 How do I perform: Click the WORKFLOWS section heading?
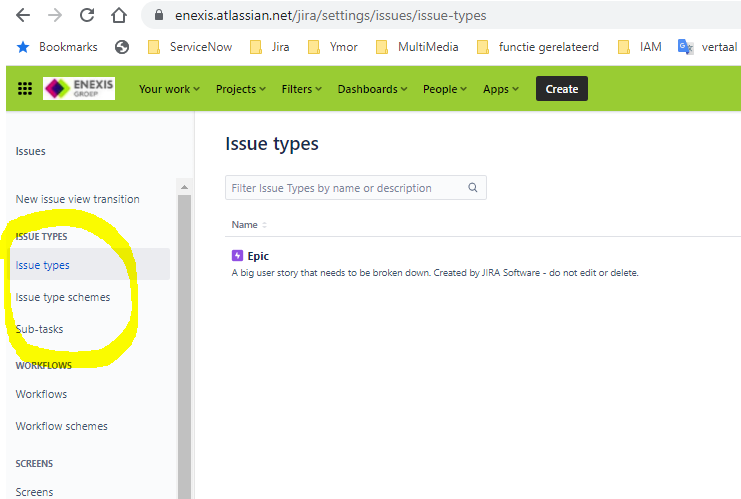pyautogui.click(x=43, y=365)
